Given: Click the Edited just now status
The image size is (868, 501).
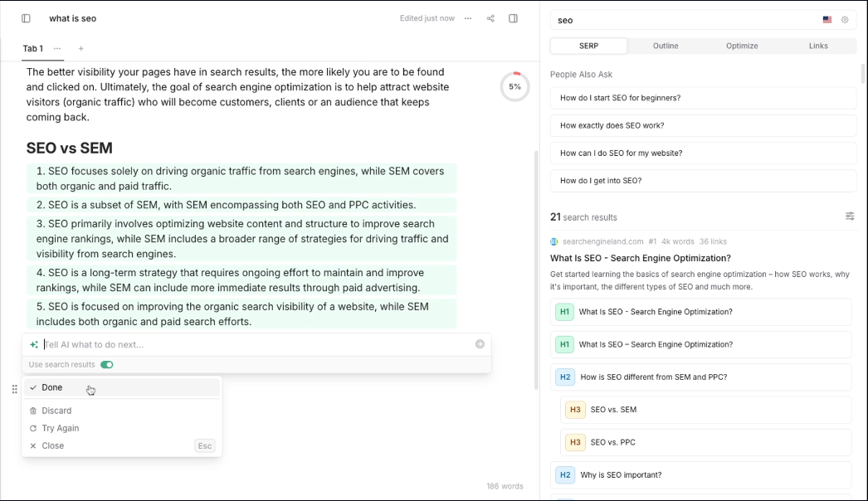Looking at the screenshot, I should tap(427, 18).
